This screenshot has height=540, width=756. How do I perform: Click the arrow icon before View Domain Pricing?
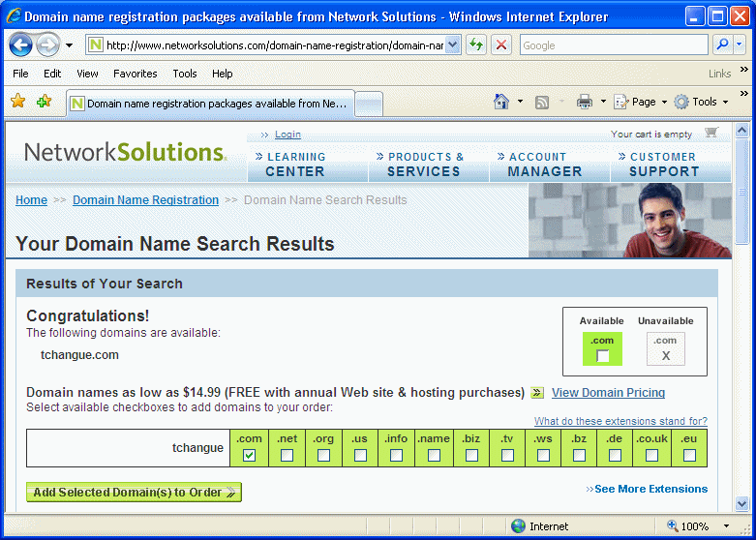[537, 393]
